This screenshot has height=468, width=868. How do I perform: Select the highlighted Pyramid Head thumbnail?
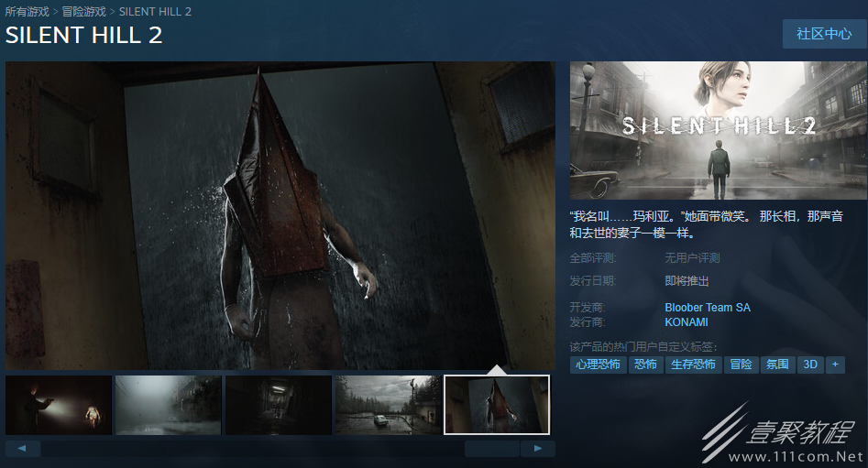pos(497,405)
